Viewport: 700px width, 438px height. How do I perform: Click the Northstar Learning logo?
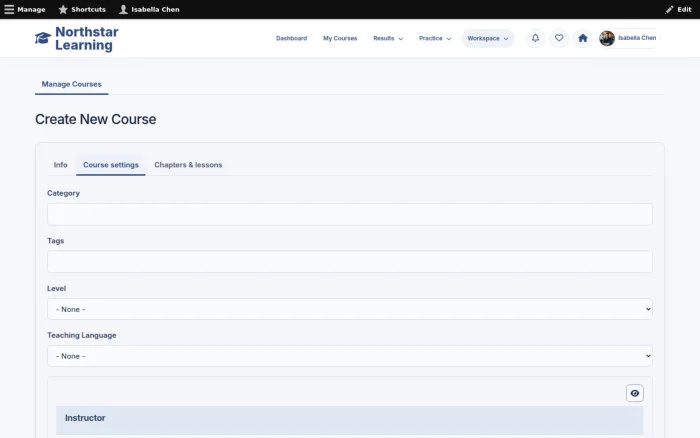(x=43, y=38)
